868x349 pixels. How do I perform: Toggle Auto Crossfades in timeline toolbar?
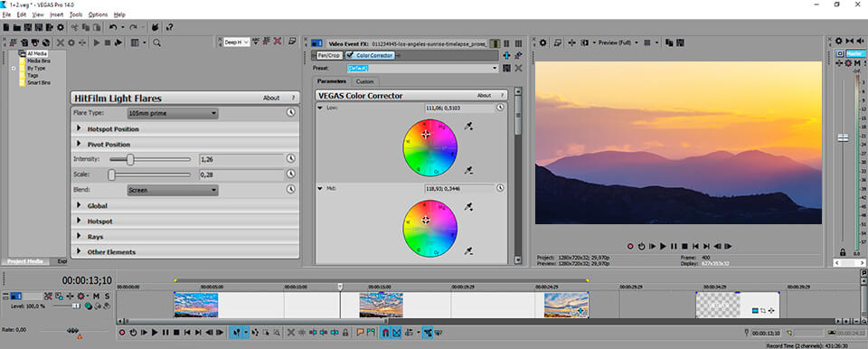tap(396, 333)
